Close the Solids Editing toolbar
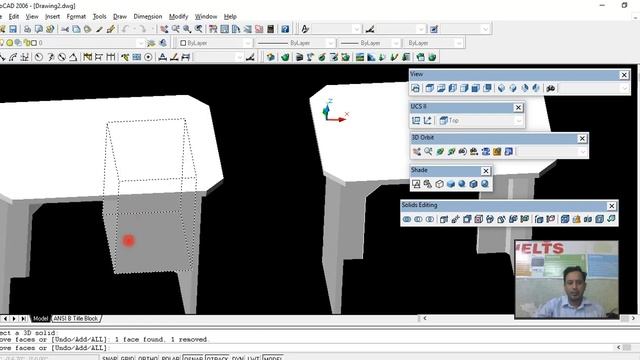 coord(611,206)
